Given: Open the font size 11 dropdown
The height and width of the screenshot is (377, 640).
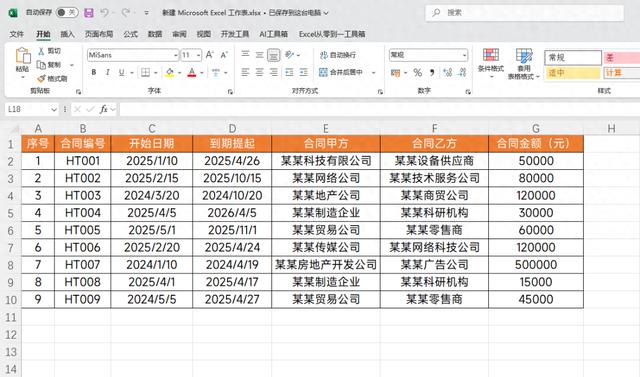Looking at the screenshot, I should 199,55.
